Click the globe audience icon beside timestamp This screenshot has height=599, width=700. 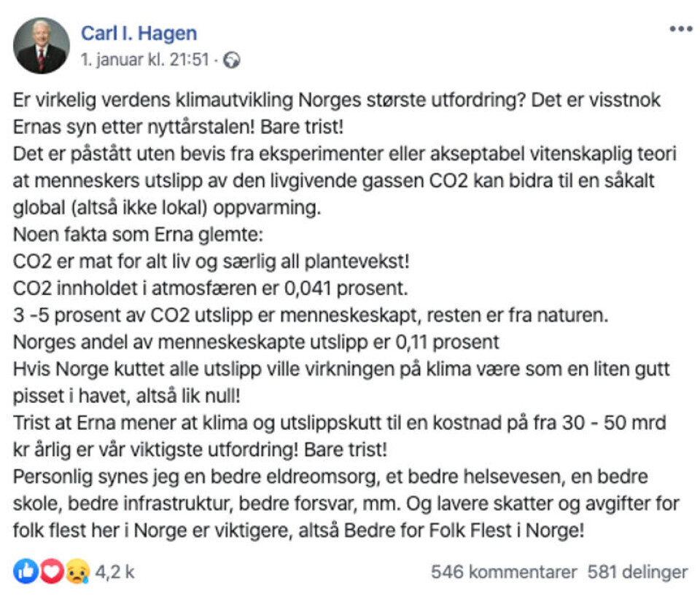233,60
